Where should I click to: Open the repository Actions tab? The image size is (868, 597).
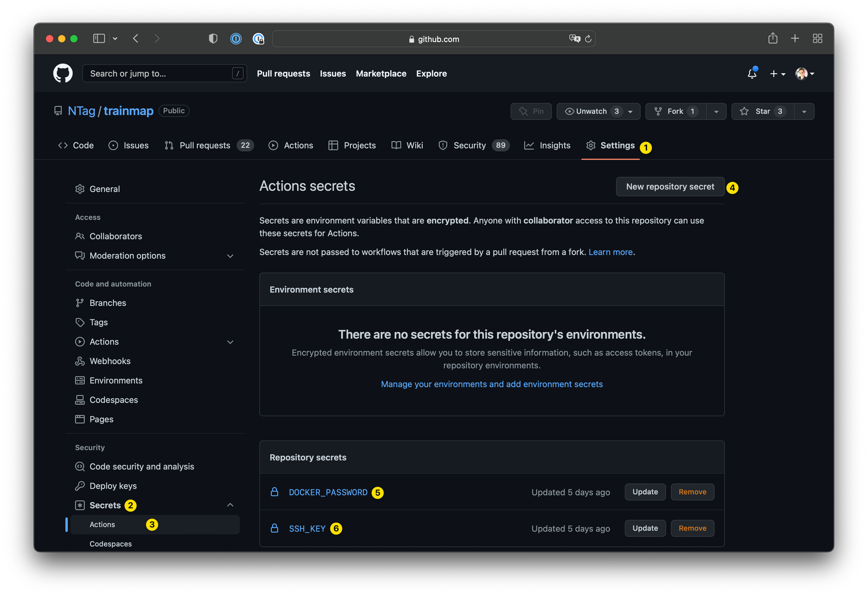click(291, 145)
